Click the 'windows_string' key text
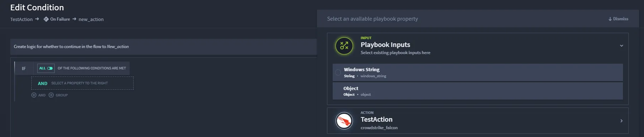Viewport: 644px width, 137px height. 373,76
